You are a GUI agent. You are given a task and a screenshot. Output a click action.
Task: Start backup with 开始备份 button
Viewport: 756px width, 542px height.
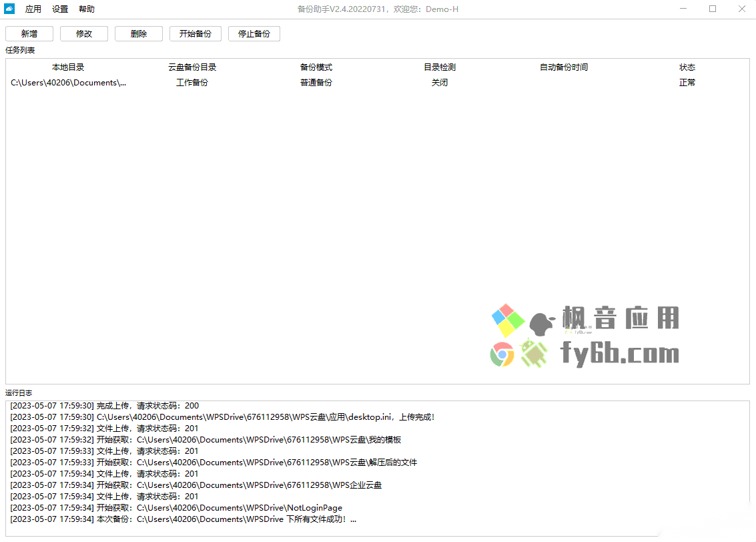(196, 34)
